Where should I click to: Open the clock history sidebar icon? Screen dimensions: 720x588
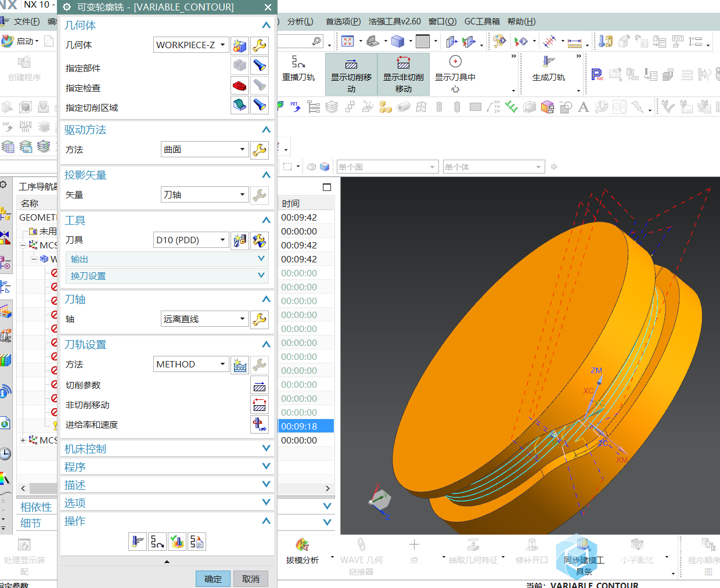5,453
